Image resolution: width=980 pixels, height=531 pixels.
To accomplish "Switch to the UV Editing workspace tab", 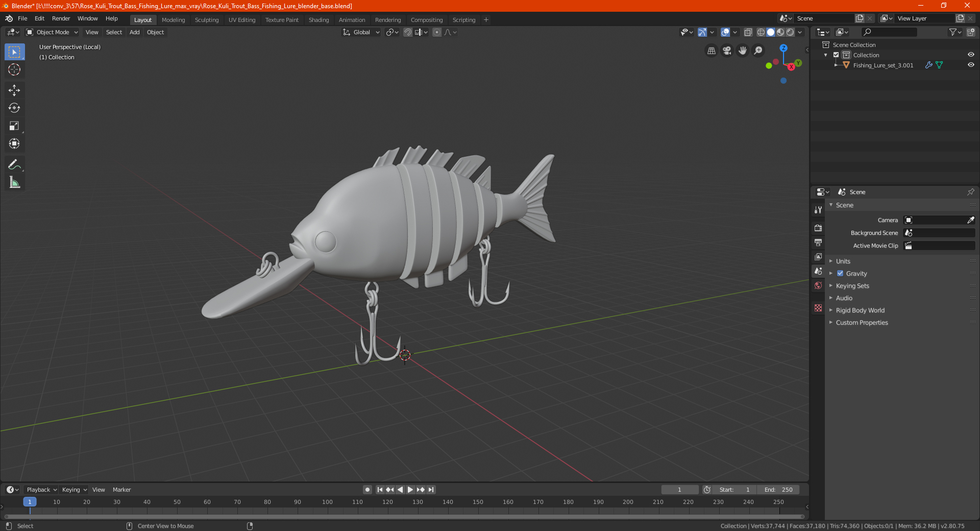I will pyautogui.click(x=242, y=20).
